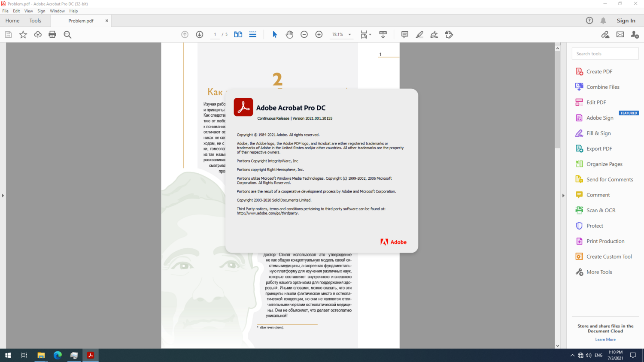Open the Print Production tool
Screen dimensions: 644x362
pyautogui.click(x=605, y=241)
